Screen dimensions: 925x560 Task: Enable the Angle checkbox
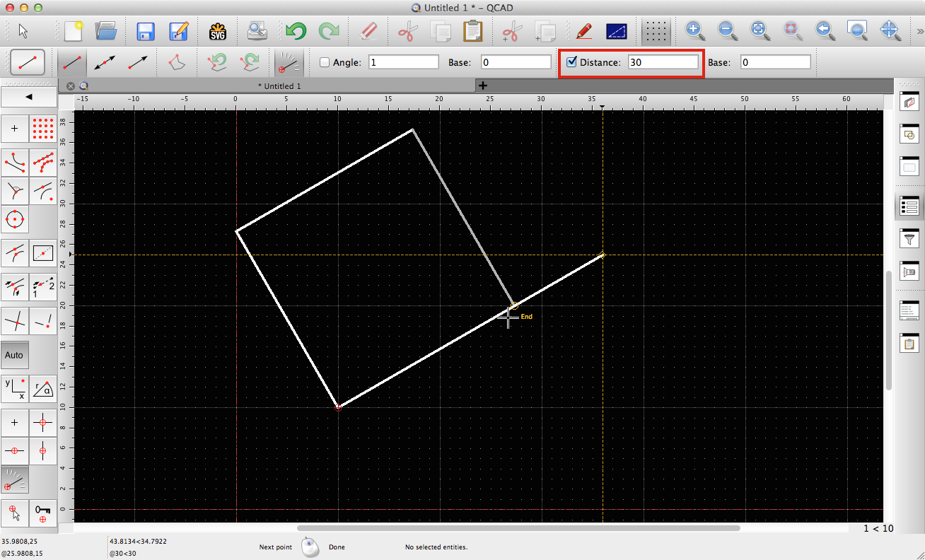click(325, 62)
